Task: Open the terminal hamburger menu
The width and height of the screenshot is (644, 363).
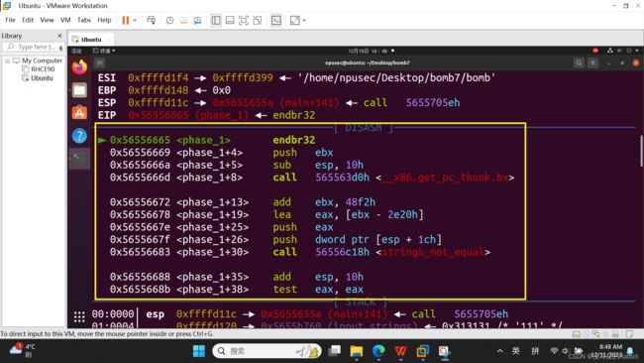Action: coord(593,62)
